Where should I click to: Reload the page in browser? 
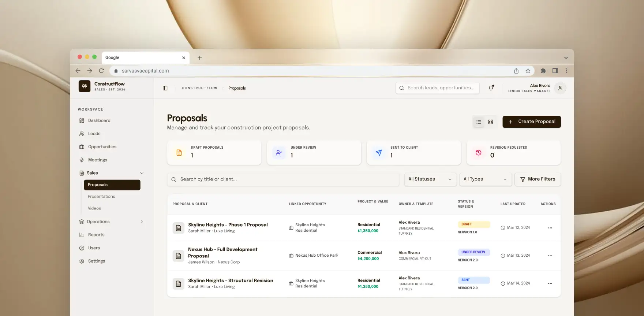point(101,71)
